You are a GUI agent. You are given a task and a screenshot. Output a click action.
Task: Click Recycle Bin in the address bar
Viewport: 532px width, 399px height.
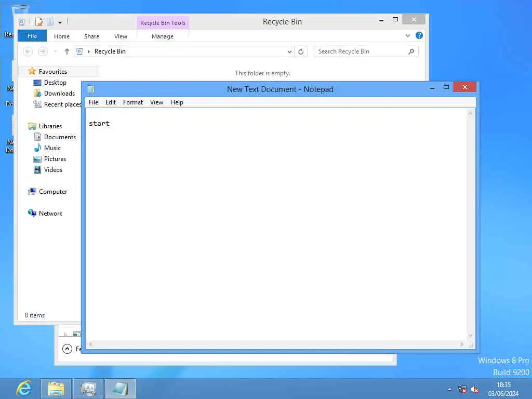(110, 51)
